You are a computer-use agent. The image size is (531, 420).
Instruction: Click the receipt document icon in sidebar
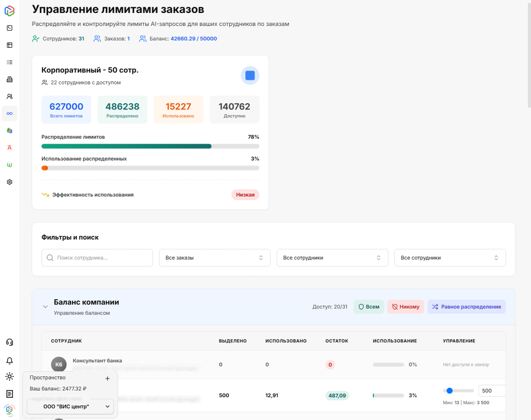(9, 394)
